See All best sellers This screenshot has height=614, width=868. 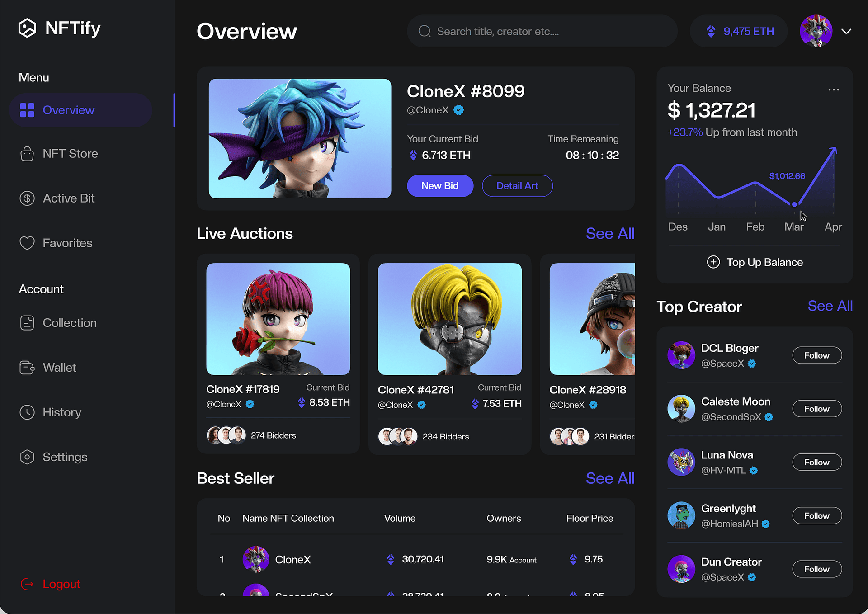tap(610, 478)
